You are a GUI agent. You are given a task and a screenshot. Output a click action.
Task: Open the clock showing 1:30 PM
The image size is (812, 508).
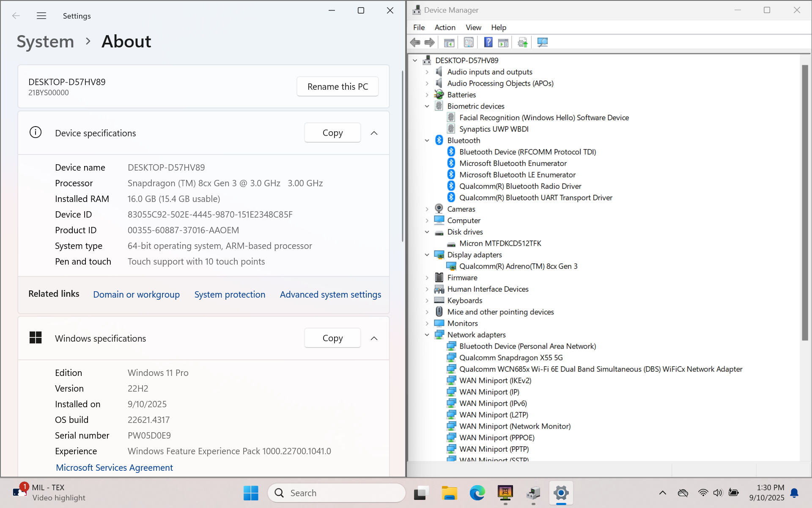(766, 493)
